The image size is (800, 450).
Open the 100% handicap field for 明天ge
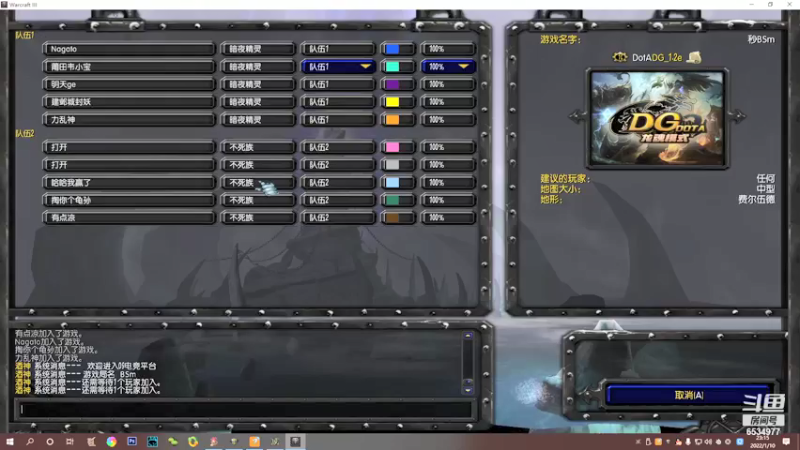pyautogui.click(x=448, y=84)
